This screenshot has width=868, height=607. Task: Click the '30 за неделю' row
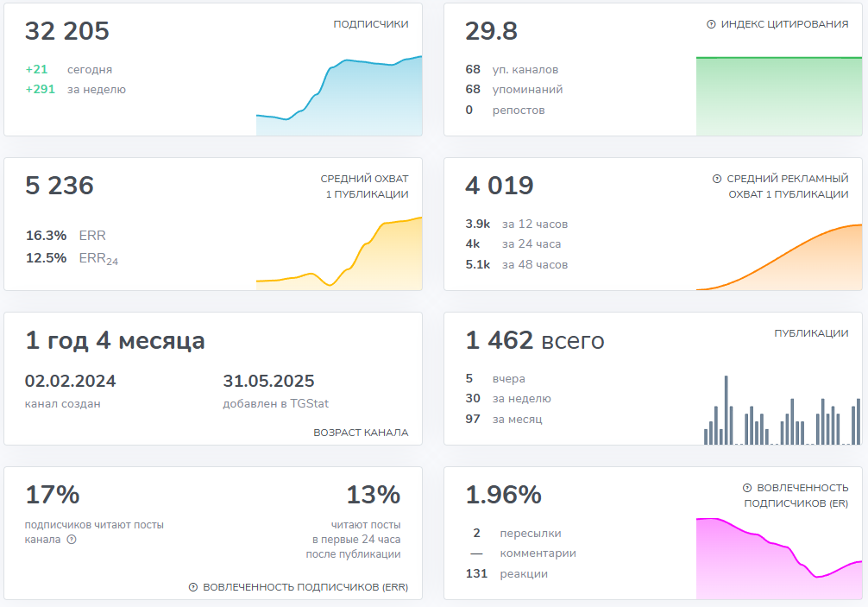tap(508, 398)
